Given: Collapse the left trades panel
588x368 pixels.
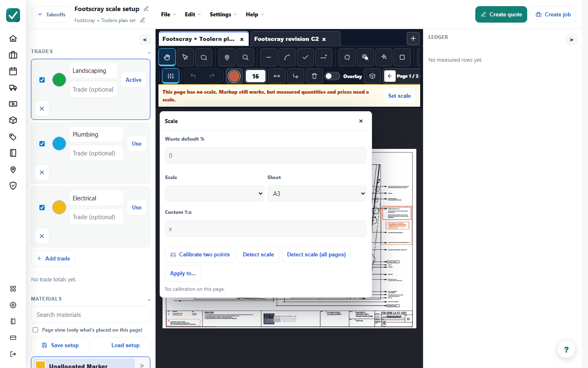Looking at the screenshot, I should tap(145, 40).
